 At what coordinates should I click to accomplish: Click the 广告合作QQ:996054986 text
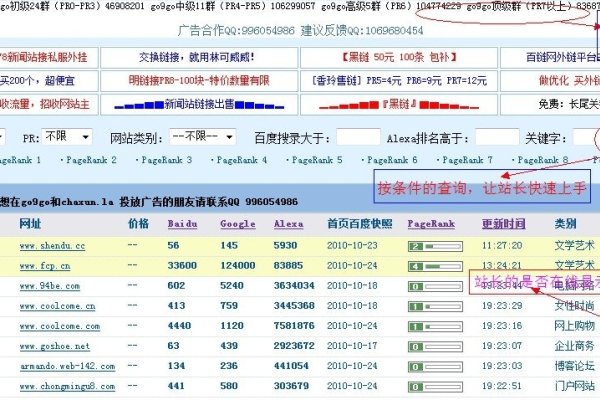[x=236, y=30]
